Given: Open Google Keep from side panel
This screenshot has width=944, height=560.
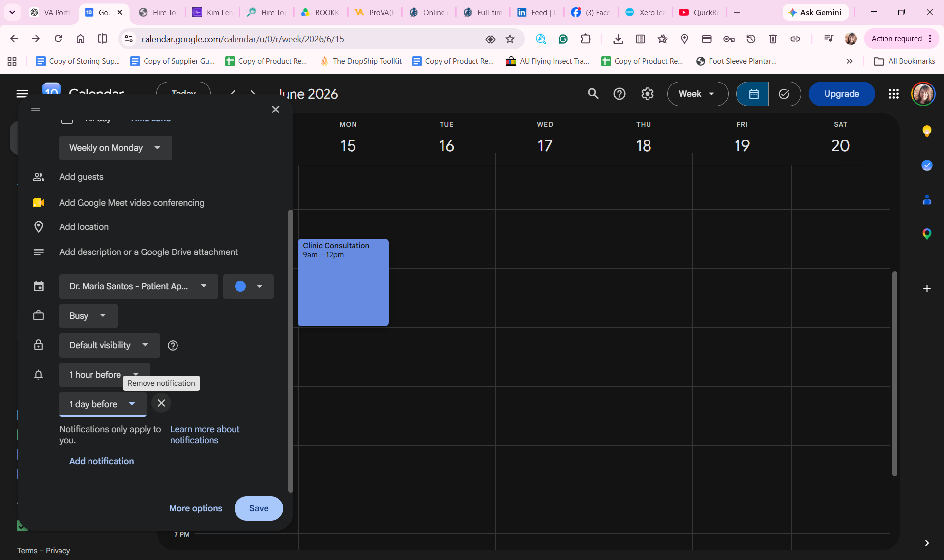Looking at the screenshot, I should click(x=927, y=131).
